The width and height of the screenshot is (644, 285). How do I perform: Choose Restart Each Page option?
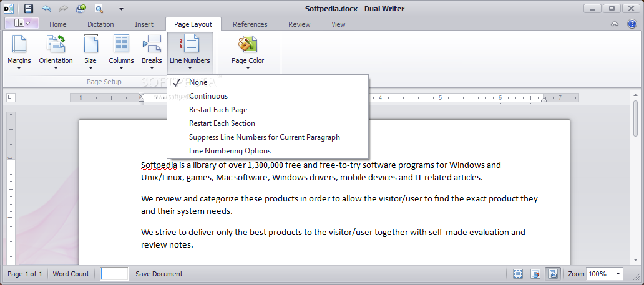pos(268,110)
